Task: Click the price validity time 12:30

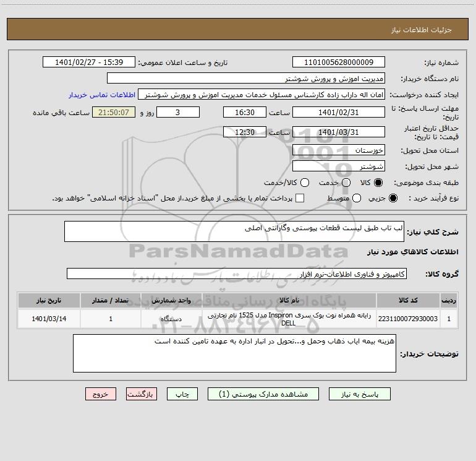Action: pos(245,132)
